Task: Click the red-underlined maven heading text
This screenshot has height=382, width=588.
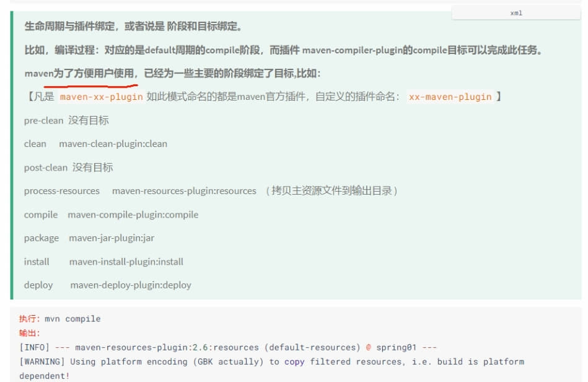Action: (79, 74)
